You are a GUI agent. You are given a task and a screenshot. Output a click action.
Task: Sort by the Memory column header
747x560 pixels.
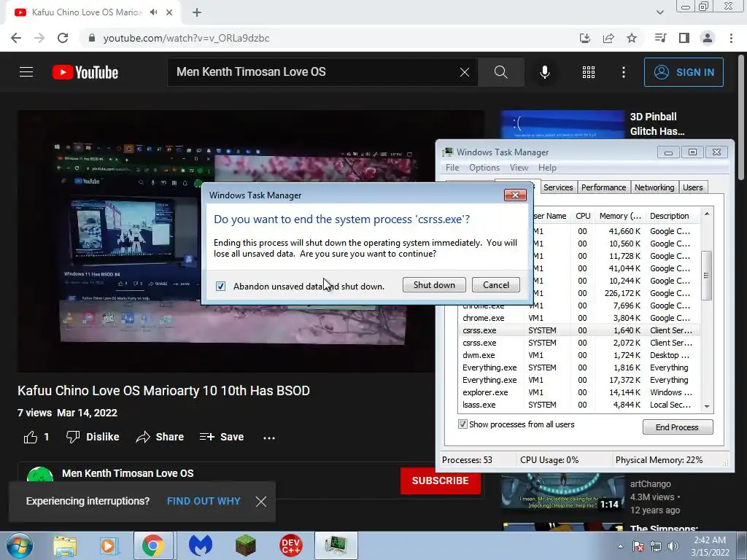[620, 216]
